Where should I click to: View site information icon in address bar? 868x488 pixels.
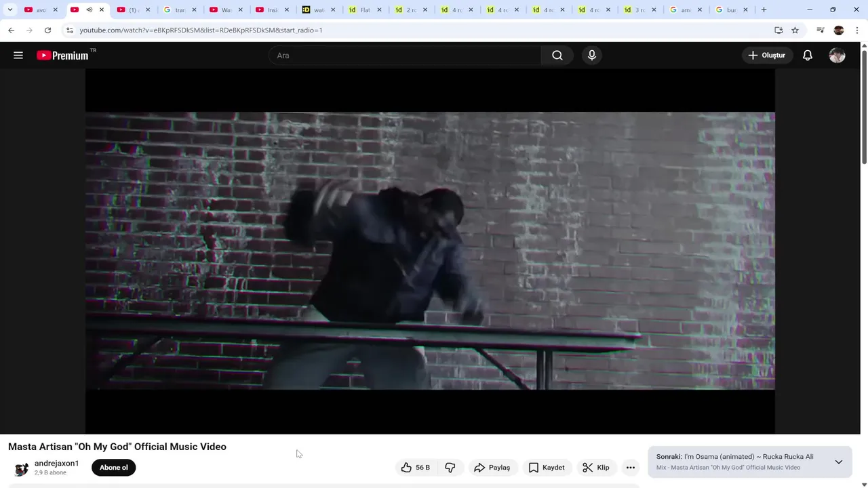click(x=69, y=30)
